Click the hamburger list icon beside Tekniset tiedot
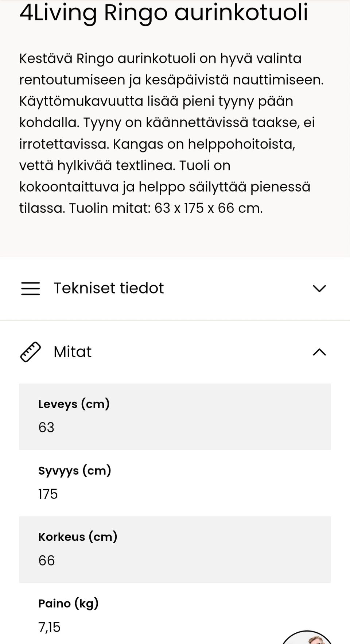This screenshot has width=350, height=644. pyautogui.click(x=30, y=288)
